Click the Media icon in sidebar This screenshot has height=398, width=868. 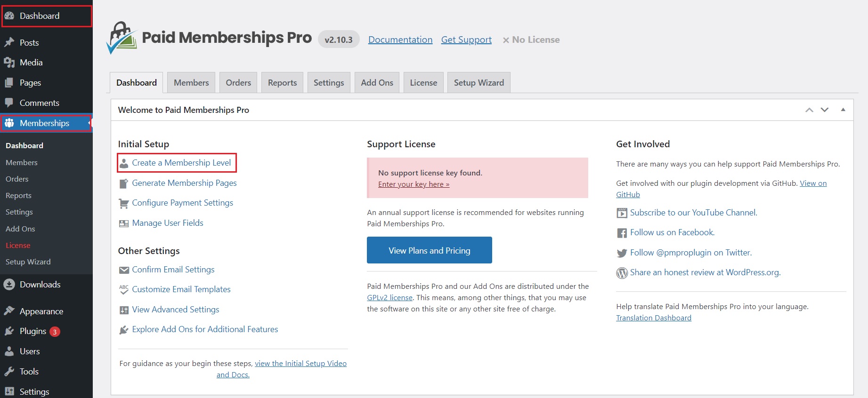(9, 62)
